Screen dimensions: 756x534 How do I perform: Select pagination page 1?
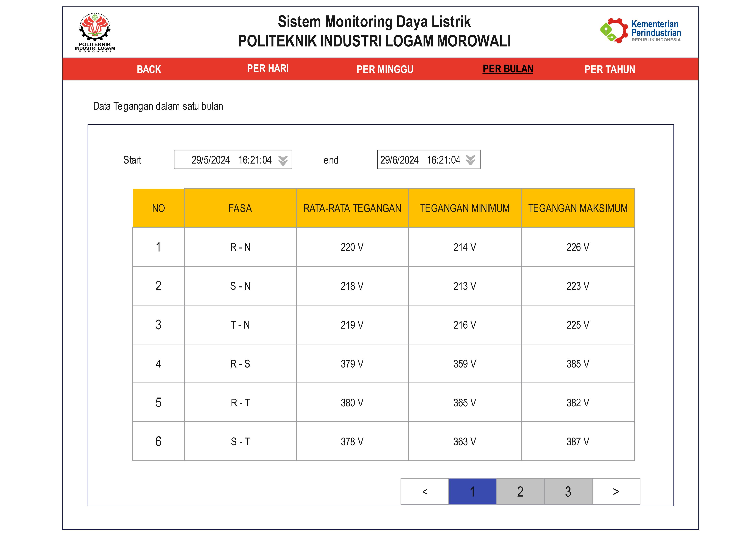pos(472,492)
